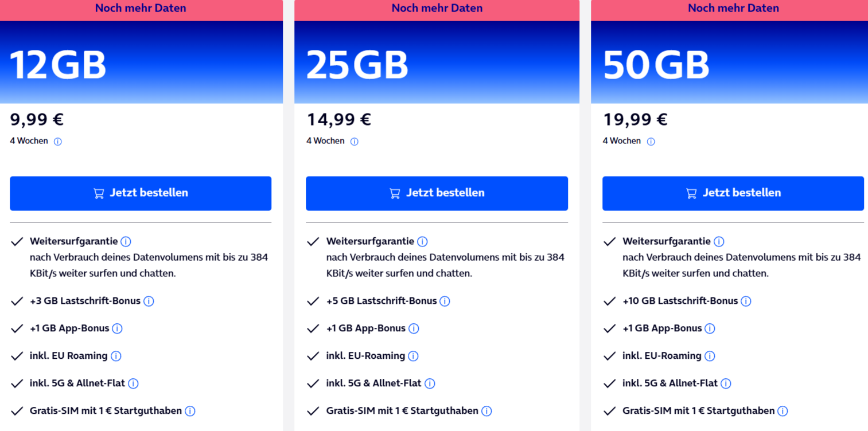Click Gratis-SIM info icon in 50GB plan

coord(783,412)
